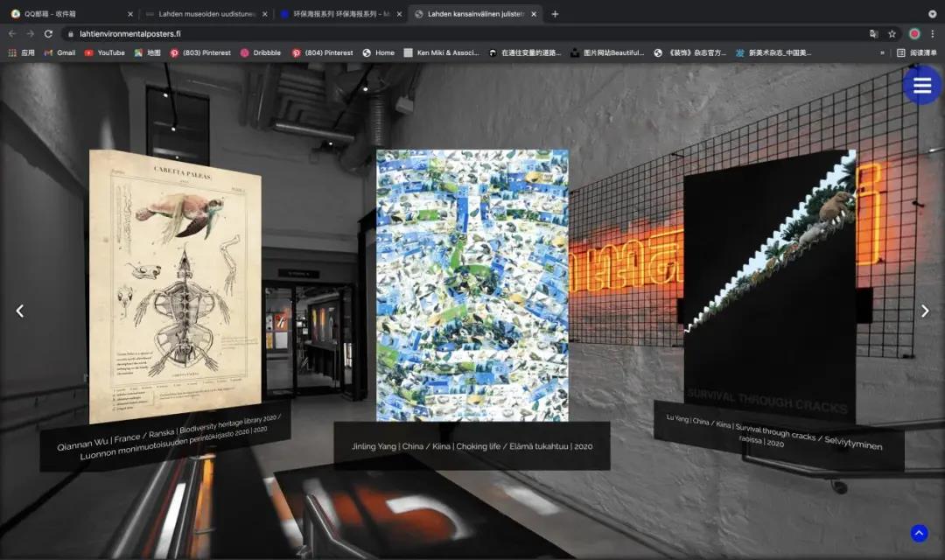
Task: Open the (804) Pinterest bookmark
Action: point(323,53)
